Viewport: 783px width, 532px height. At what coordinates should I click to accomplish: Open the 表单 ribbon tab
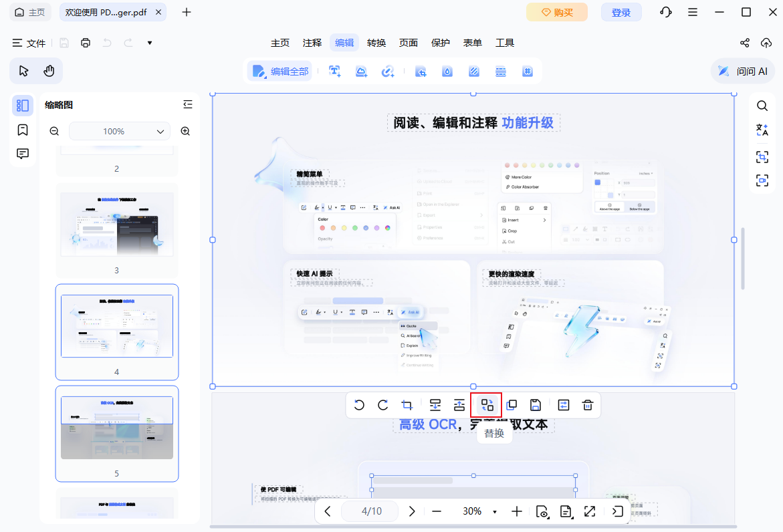[x=472, y=43]
